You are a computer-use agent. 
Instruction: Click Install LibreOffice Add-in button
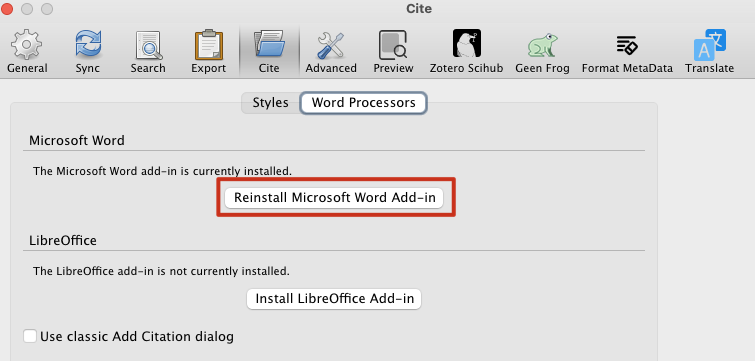pyautogui.click(x=334, y=298)
